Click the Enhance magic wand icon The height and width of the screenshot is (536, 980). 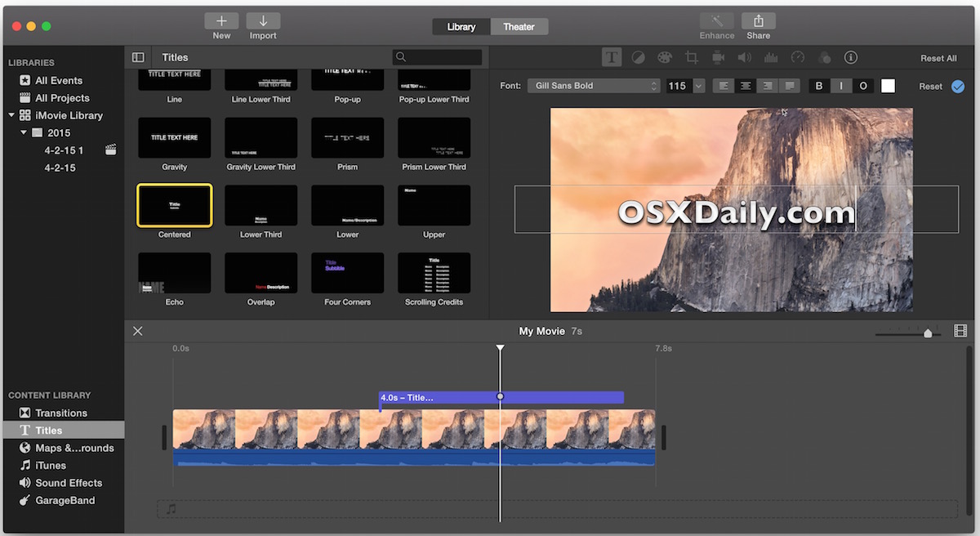click(716, 21)
